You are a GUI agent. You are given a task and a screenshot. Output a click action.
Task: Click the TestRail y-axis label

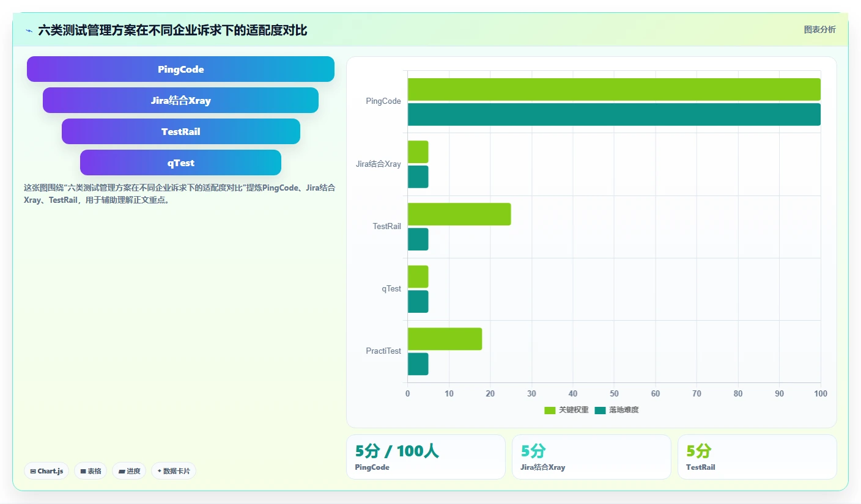click(x=387, y=226)
